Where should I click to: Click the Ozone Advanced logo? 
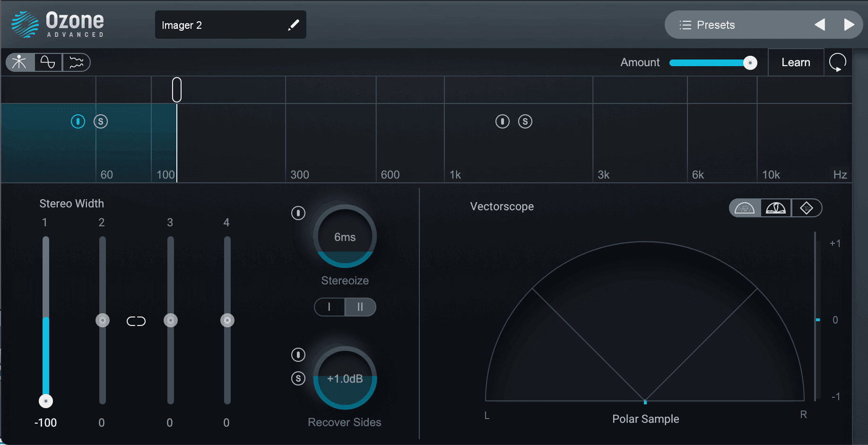[x=58, y=25]
